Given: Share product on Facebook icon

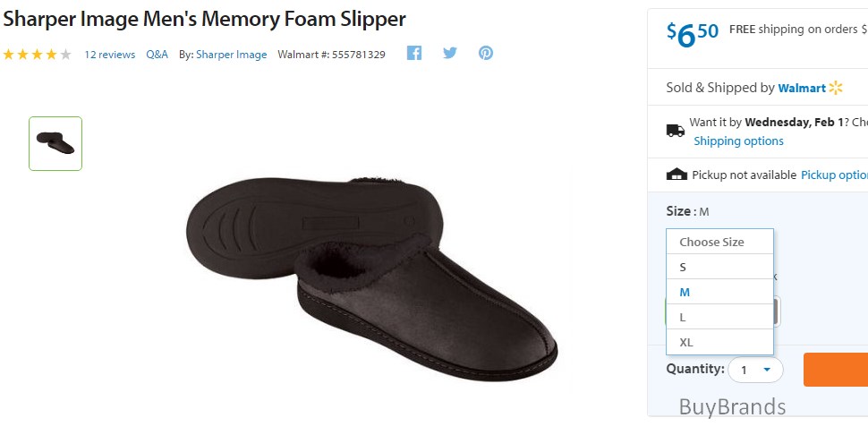Looking at the screenshot, I should point(414,53).
